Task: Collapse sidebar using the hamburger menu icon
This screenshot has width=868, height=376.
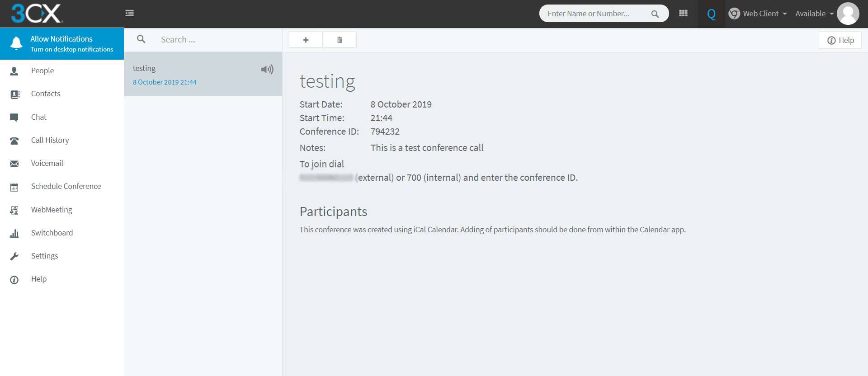Action: point(130,13)
